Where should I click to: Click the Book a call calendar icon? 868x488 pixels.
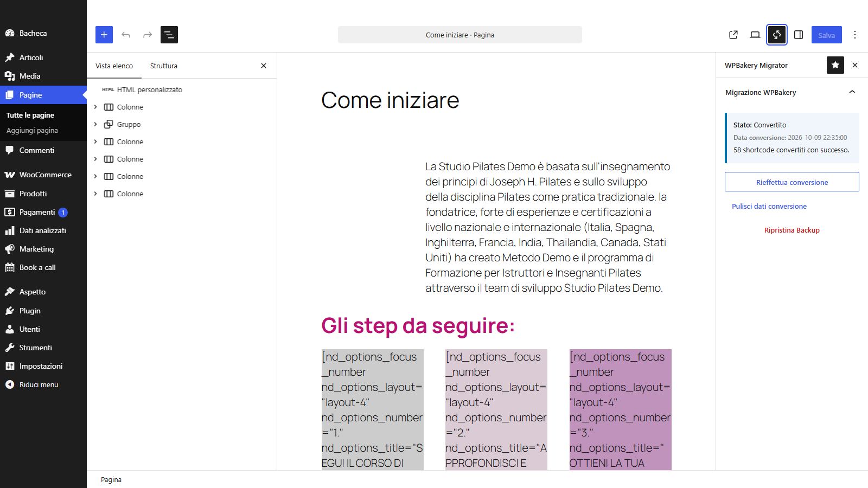point(10,267)
